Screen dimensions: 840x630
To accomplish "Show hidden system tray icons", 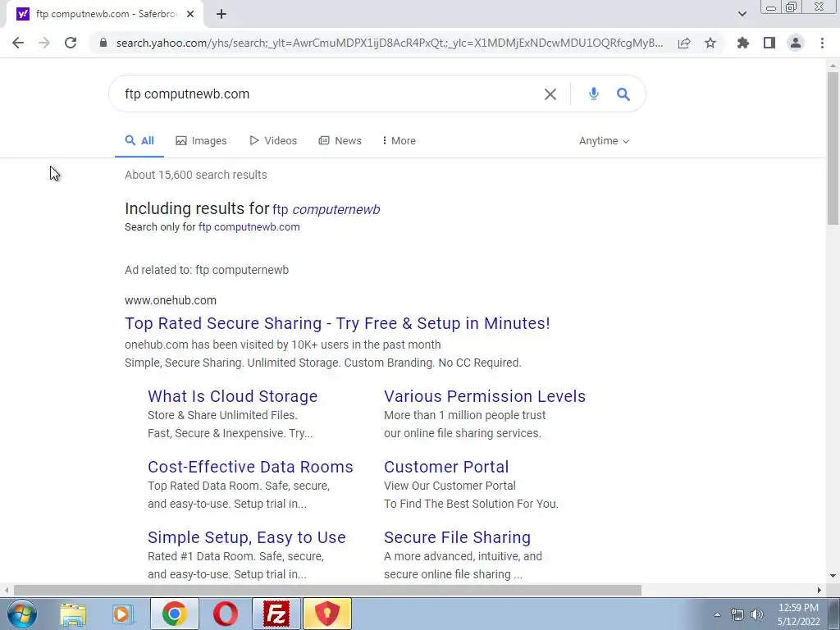I will [717, 614].
